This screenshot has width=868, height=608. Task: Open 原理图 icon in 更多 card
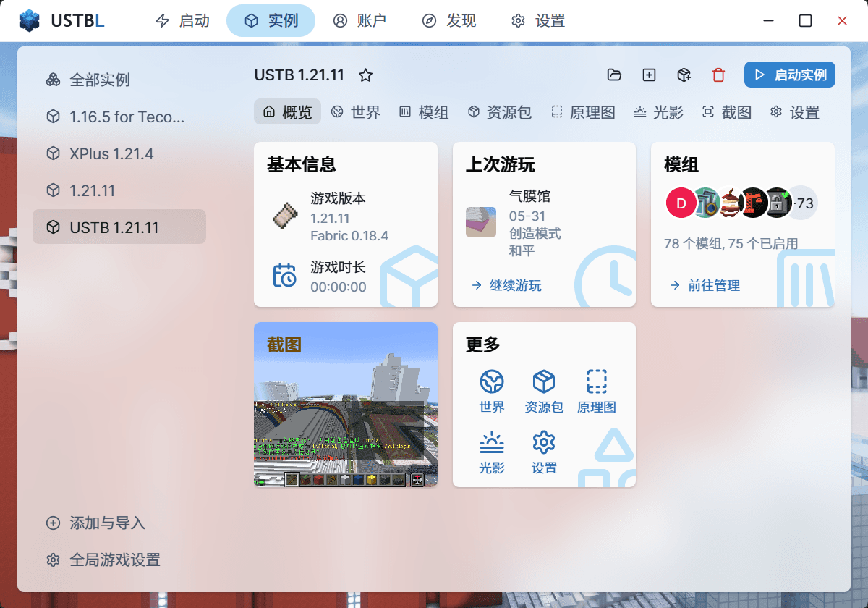click(597, 392)
